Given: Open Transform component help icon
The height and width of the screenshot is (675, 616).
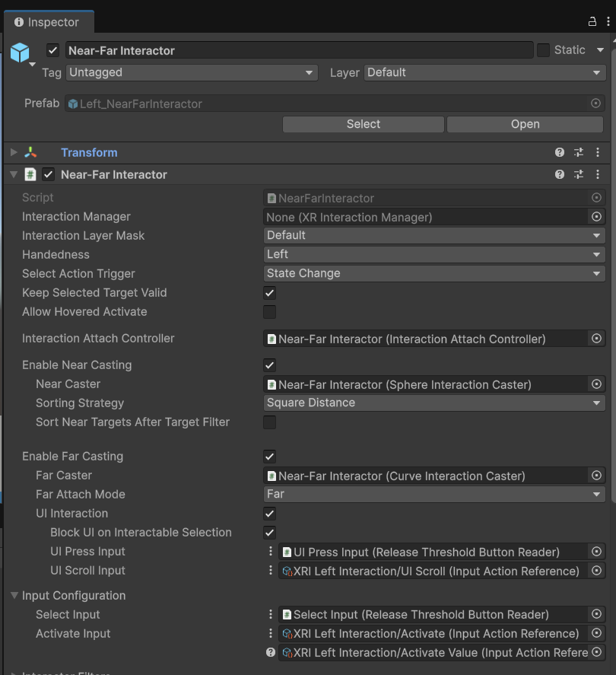Looking at the screenshot, I should pos(559,152).
